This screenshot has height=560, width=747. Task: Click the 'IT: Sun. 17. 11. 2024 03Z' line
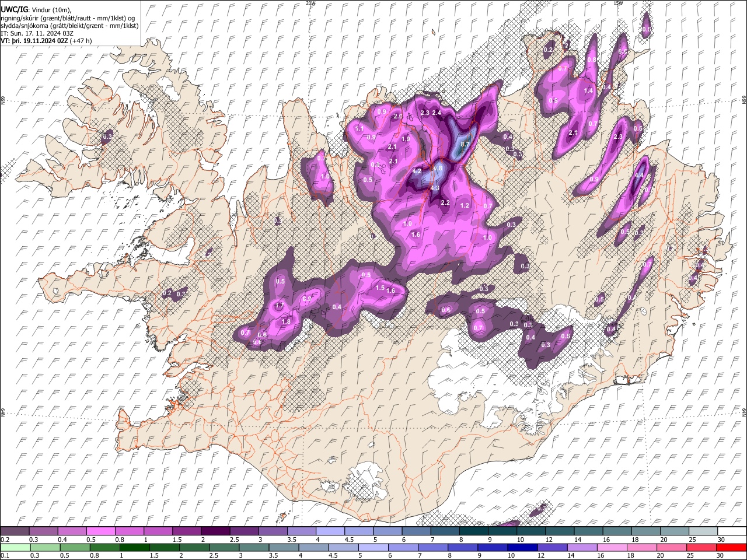pos(37,33)
